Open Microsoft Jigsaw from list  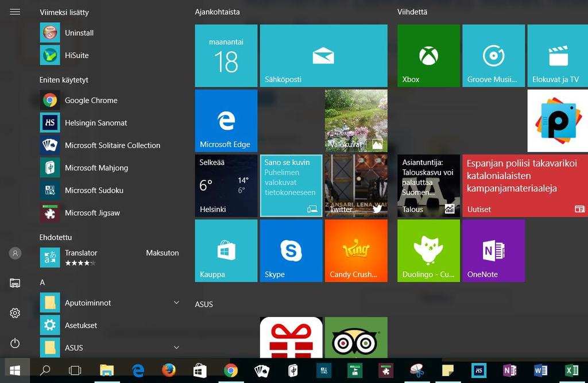click(110, 212)
